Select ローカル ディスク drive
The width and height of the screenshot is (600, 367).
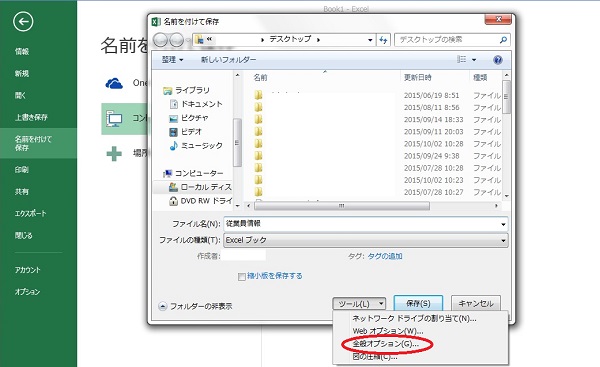(200, 187)
